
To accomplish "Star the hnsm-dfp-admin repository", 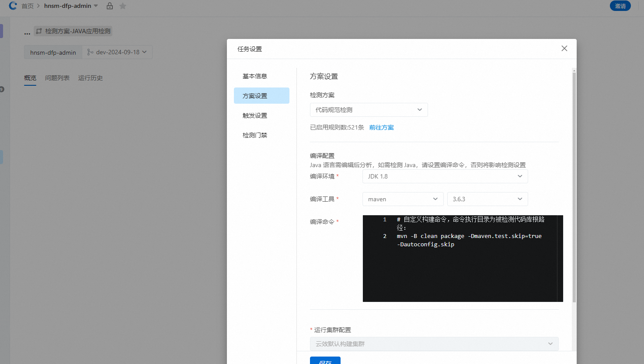I will (123, 6).
